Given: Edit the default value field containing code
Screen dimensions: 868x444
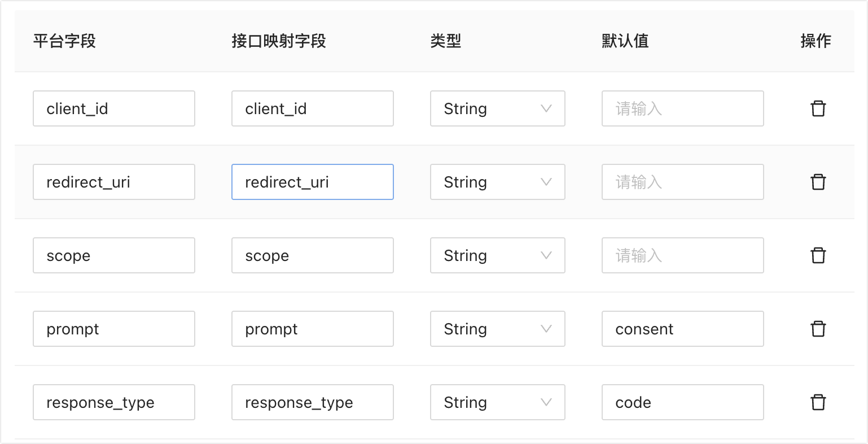Looking at the screenshot, I should 682,402.
